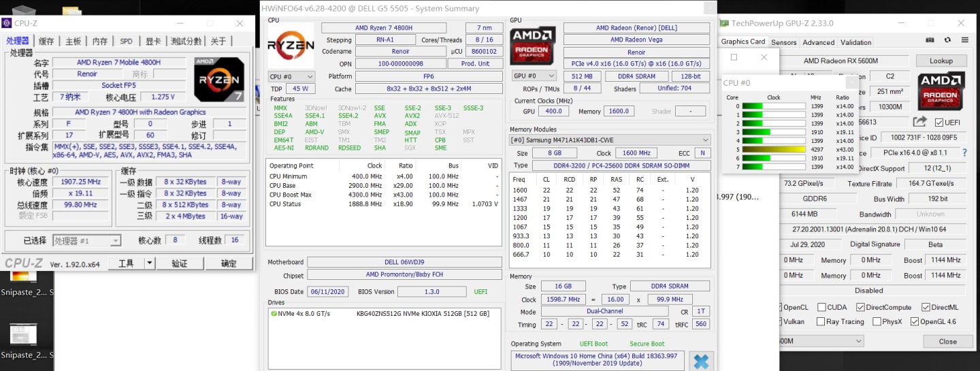Click the Ryzen logo in HWiNFO CPU section
This screenshot has height=371, width=980.
tap(291, 45)
